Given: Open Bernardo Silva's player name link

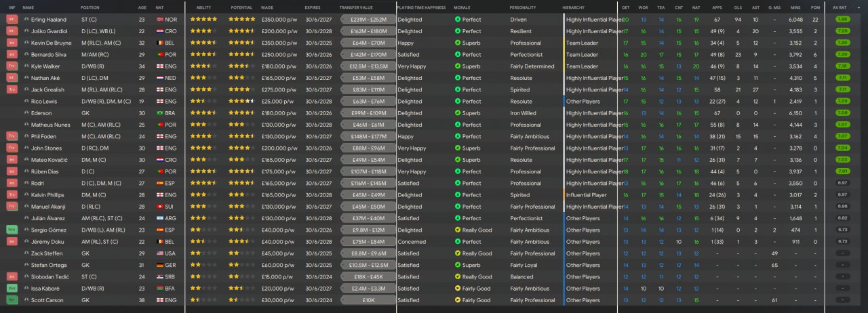Looking at the screenshot, I should 48,54.
